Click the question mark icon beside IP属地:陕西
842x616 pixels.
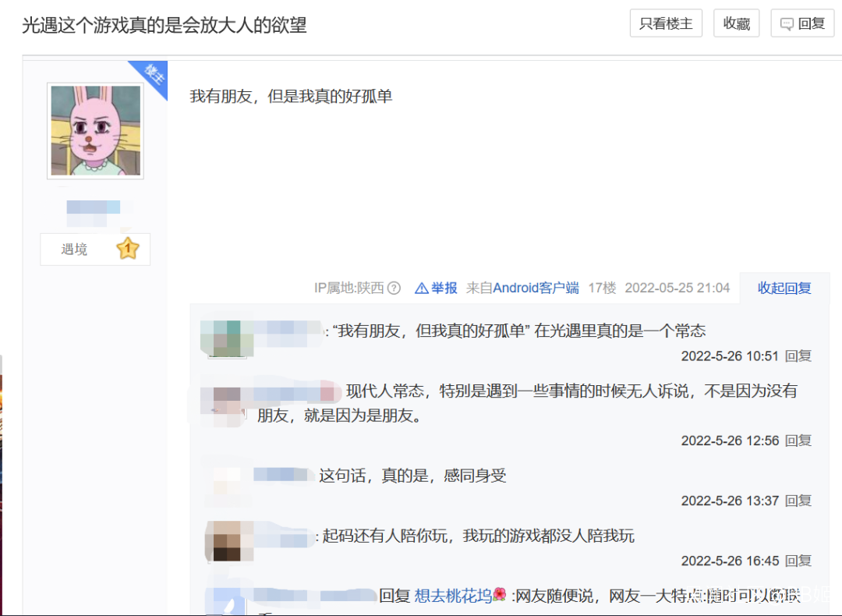(394, 289)
